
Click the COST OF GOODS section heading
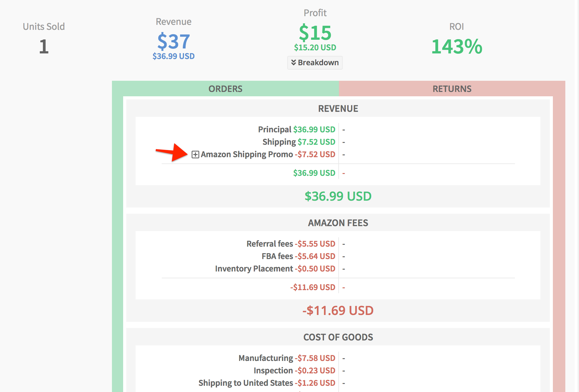338,337
